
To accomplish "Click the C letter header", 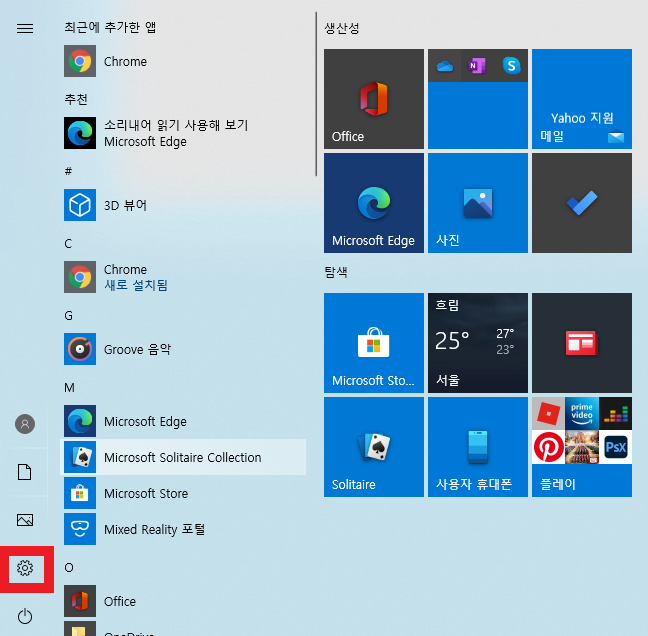I will tap(69, 243).
